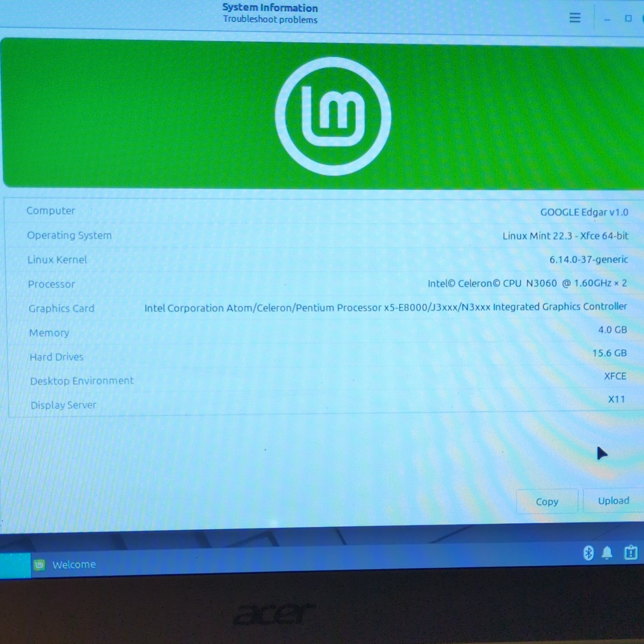Click the Linux Mint logo banner
The image size is (644, 644).
[x=322, y=114]
